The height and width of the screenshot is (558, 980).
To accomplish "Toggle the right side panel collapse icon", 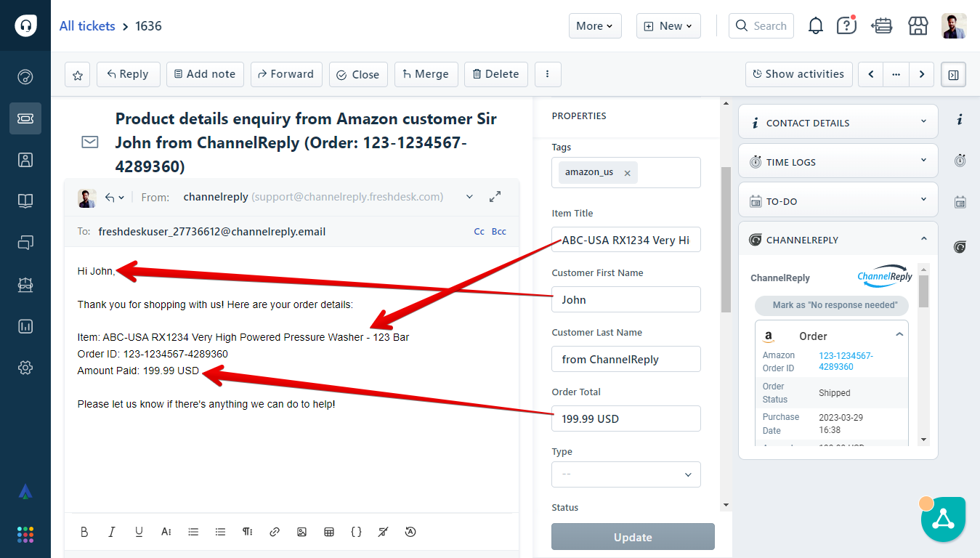I will coord(953,74).
